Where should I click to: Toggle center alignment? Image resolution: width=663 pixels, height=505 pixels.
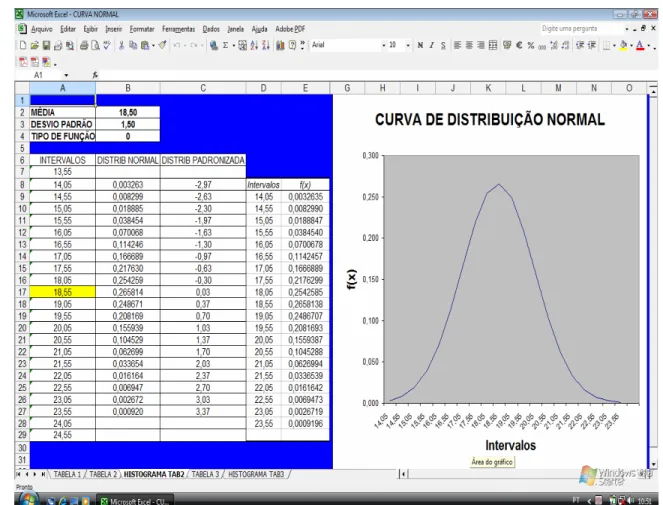[x=469, y=45]
